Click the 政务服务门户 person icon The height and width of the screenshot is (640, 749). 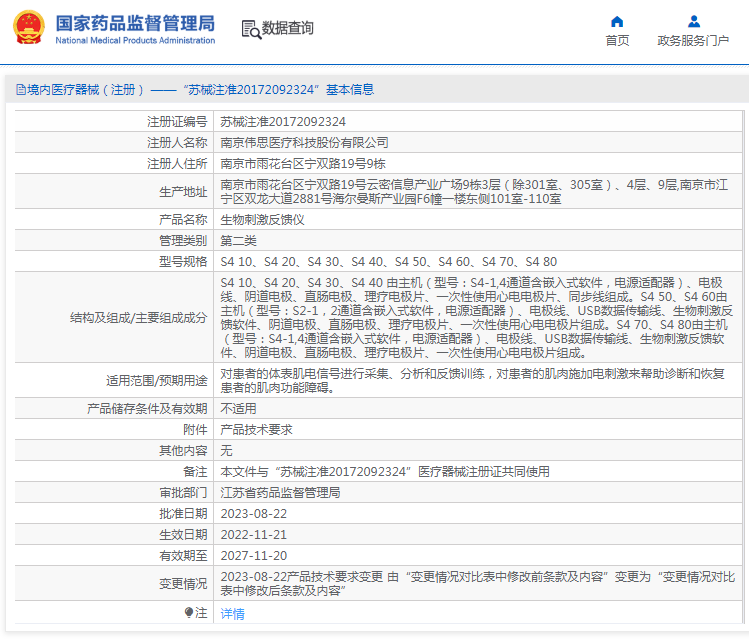click(693, 21)
